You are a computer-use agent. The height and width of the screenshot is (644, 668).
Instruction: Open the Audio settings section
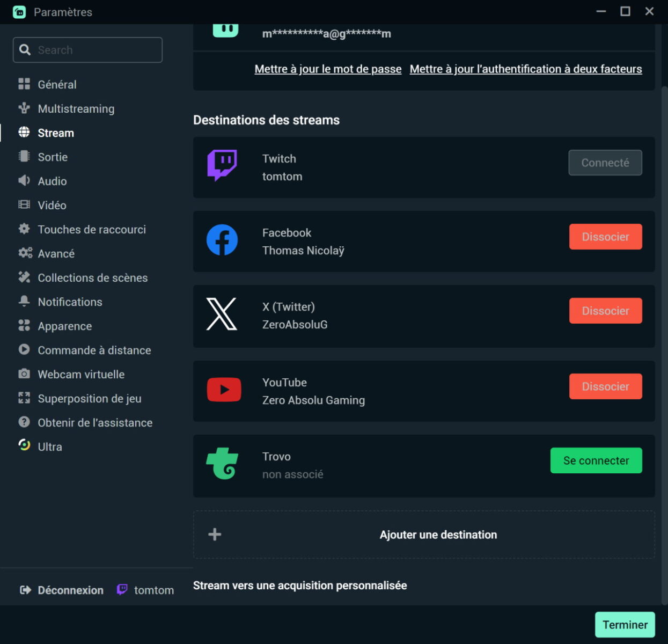tap(52, 181)
